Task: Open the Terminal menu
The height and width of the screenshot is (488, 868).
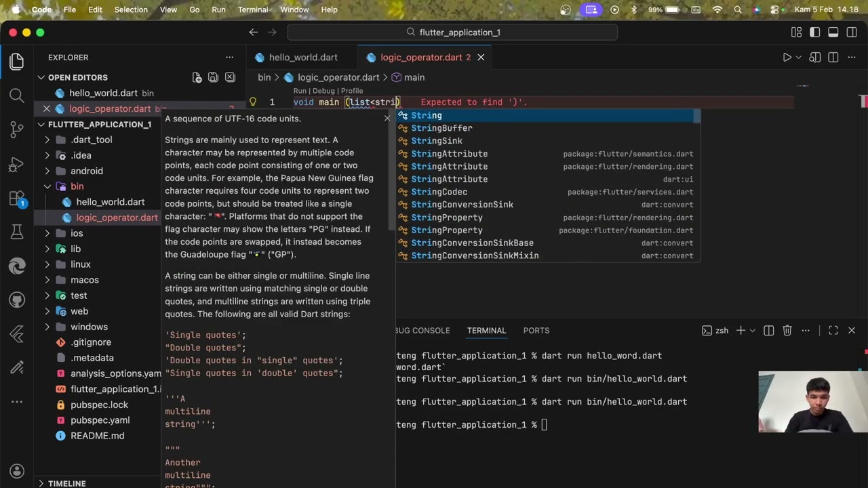Action: (x=253, y=9)
